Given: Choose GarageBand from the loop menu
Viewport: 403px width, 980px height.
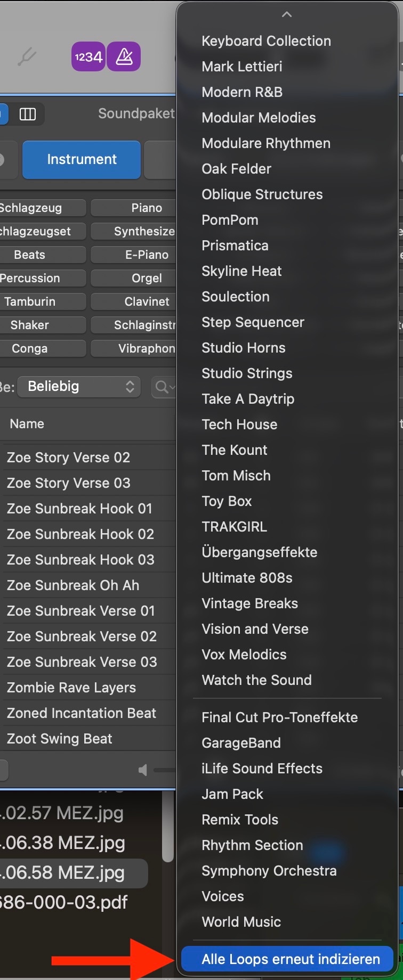Looking at the screenshot, I should [241, 743].
